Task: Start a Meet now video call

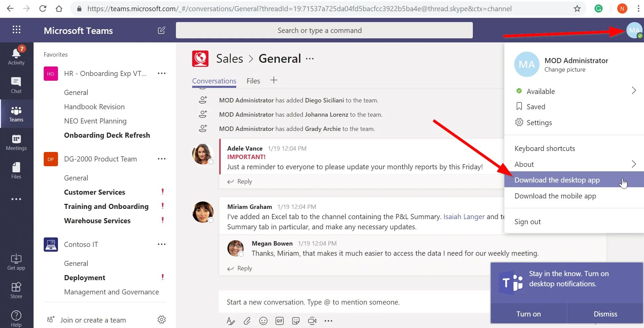Action: 312,321
